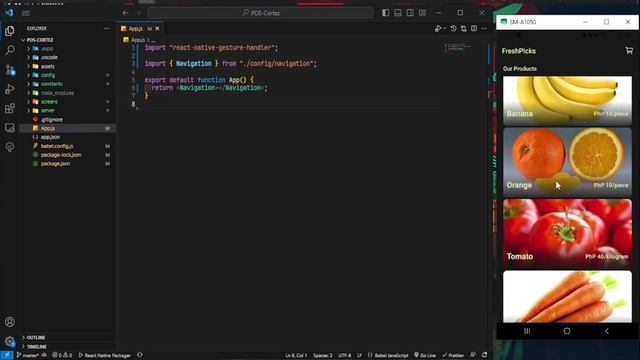Expand the assets folder
Screen dimensions: 640x360
[x=29, y=66]
